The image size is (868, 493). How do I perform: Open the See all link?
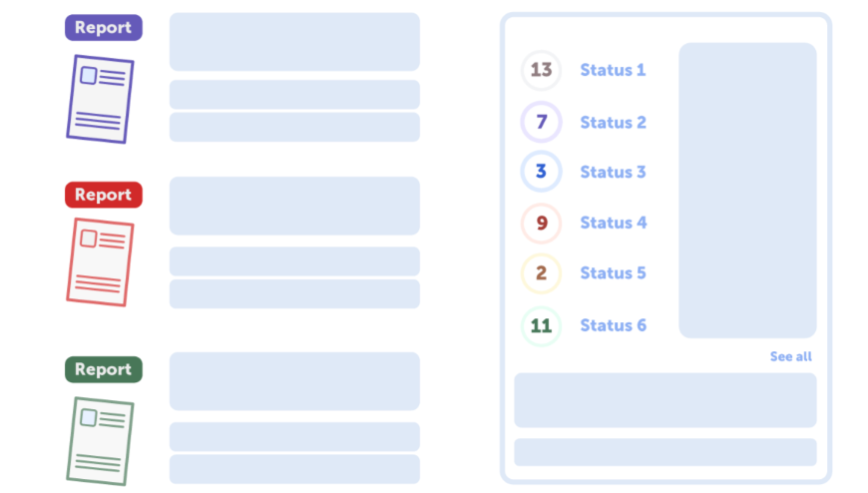[790, 356]
